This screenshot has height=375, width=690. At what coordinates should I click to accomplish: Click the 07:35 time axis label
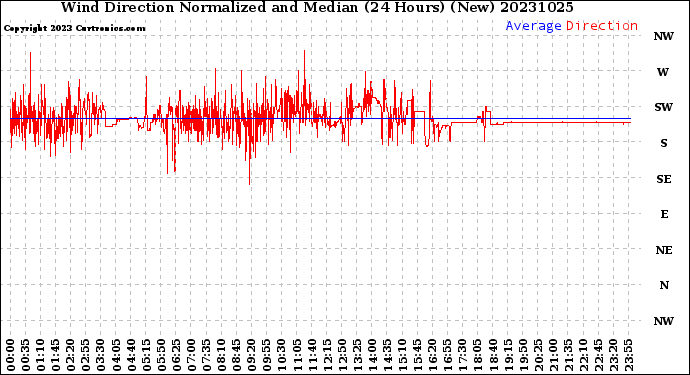coord(206,355)
